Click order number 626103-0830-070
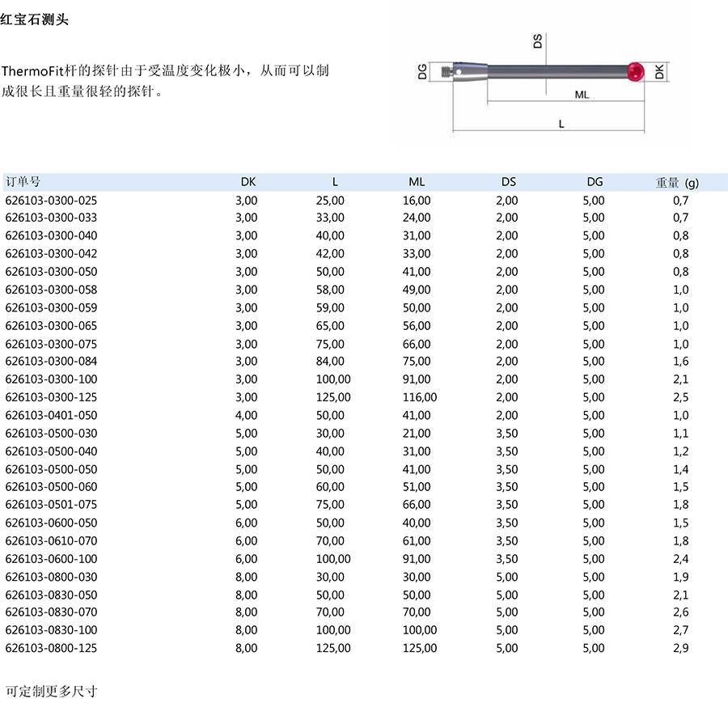This screenshot has height=703, width=728. tap(51, 612)
